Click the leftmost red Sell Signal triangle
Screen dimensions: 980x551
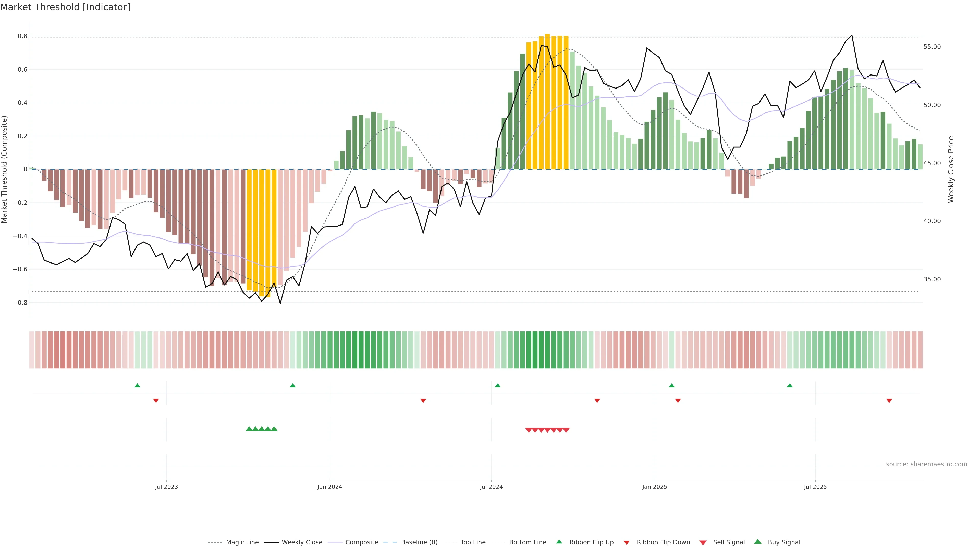coord(529,430)
